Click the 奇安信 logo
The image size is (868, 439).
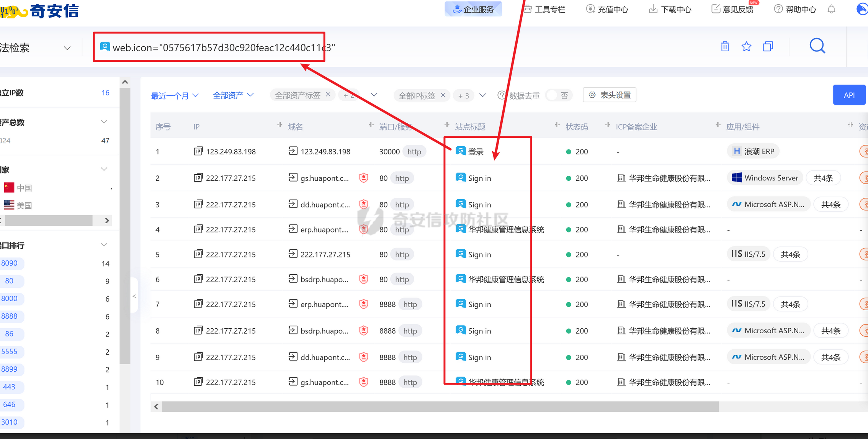[x=40, y=11]
